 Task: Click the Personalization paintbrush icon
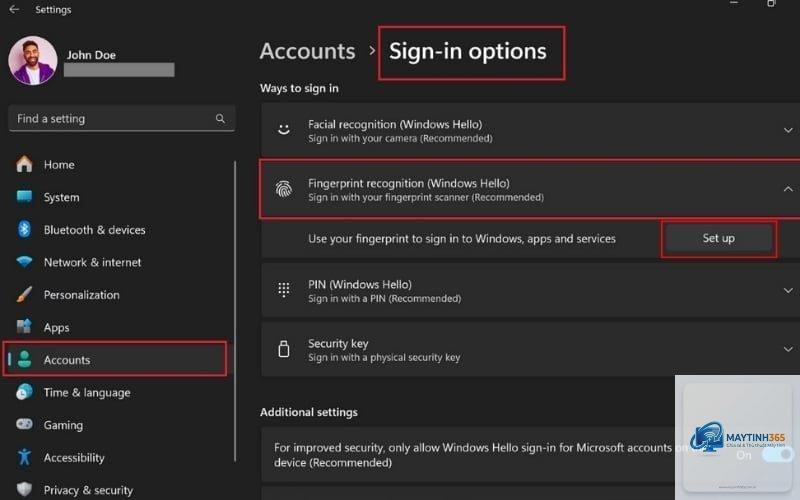(x=24, y=294)
